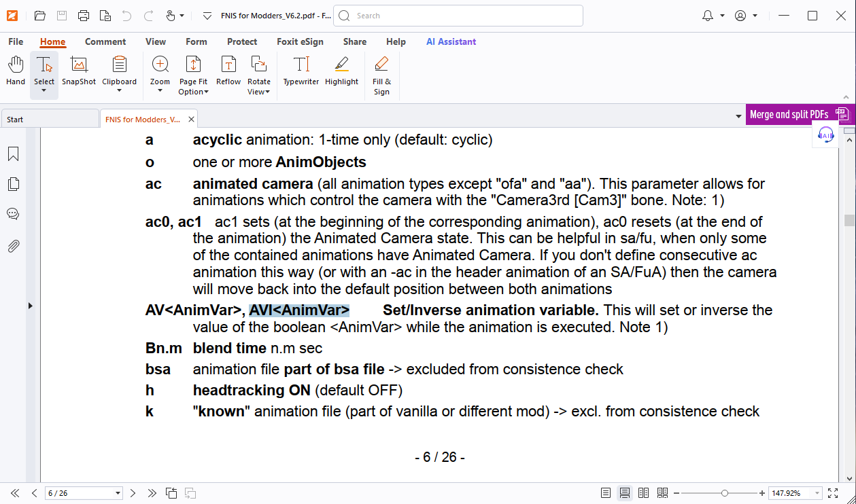Expand the left navigation panel arrow

pyautogui.click(x=30, y=306)
